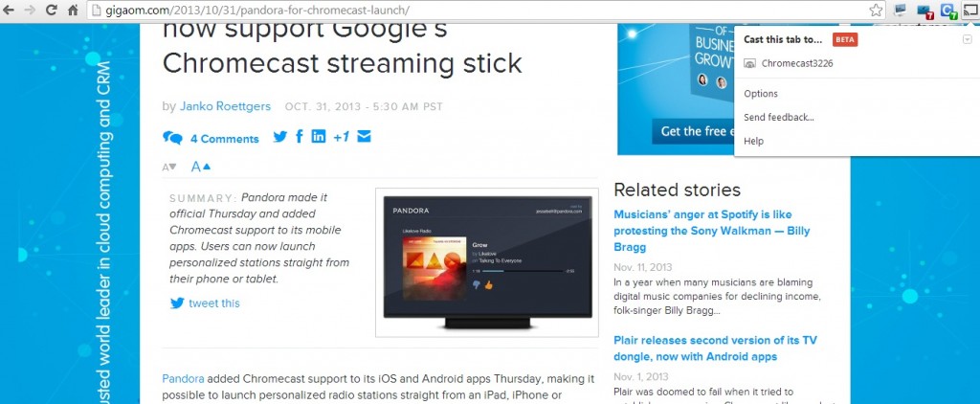Screen dimensions: 980x404
Task: Open author Janko Roettgers link
Action: point(225,106)
